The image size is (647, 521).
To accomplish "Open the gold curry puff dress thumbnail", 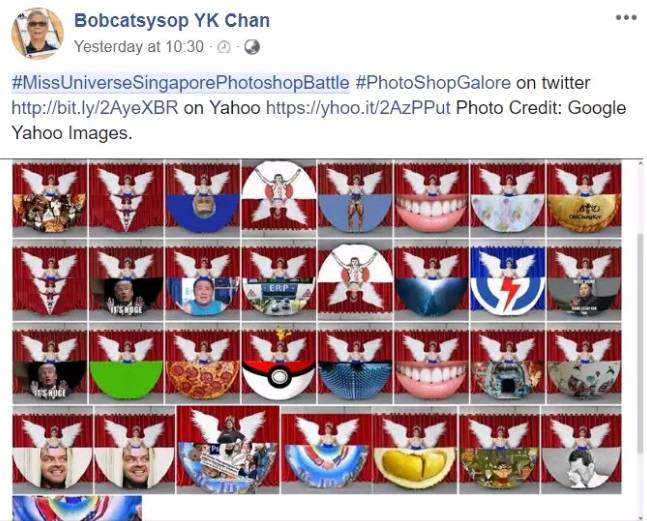I will 584,198.
